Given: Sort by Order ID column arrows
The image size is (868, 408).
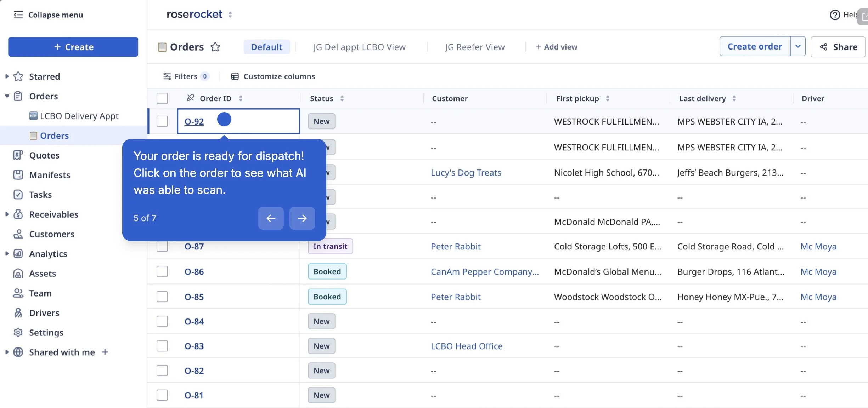Looking at the screenshot, I should coord(241,98).
